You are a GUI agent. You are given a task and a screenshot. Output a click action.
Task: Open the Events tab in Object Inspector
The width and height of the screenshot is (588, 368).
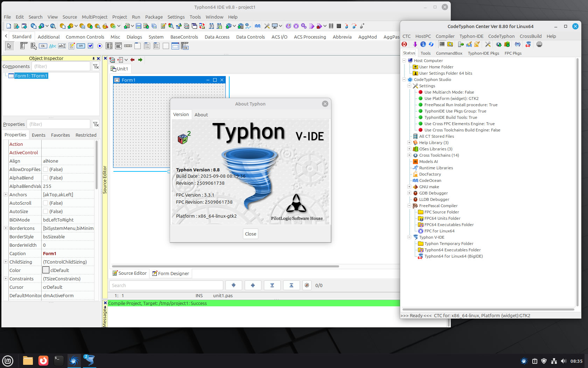38,135
